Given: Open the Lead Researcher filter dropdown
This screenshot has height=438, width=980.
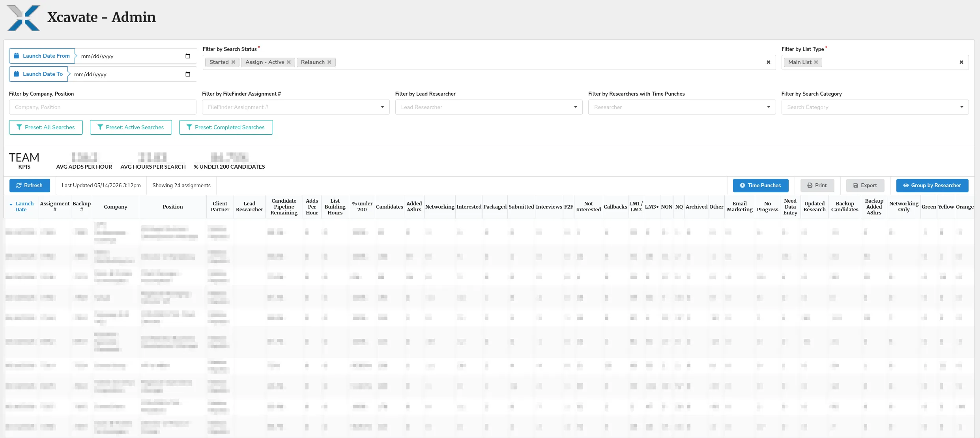Looking at the screenshot, I should tap(489, 107).
